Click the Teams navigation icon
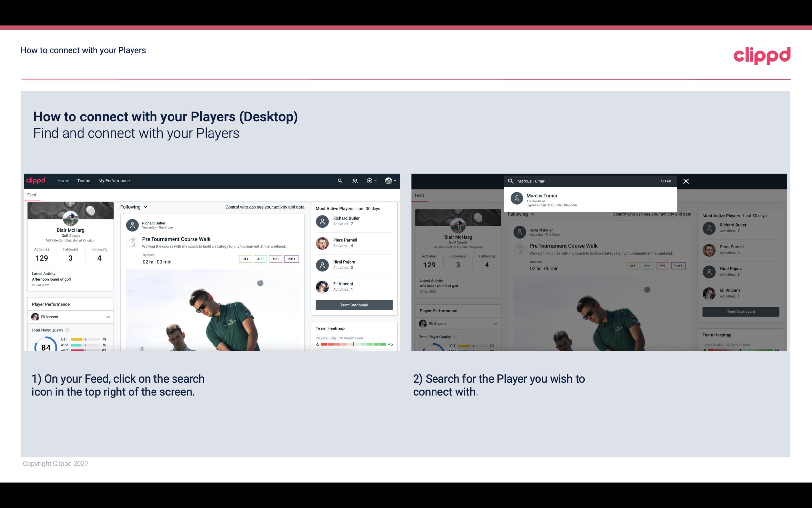 84,180
